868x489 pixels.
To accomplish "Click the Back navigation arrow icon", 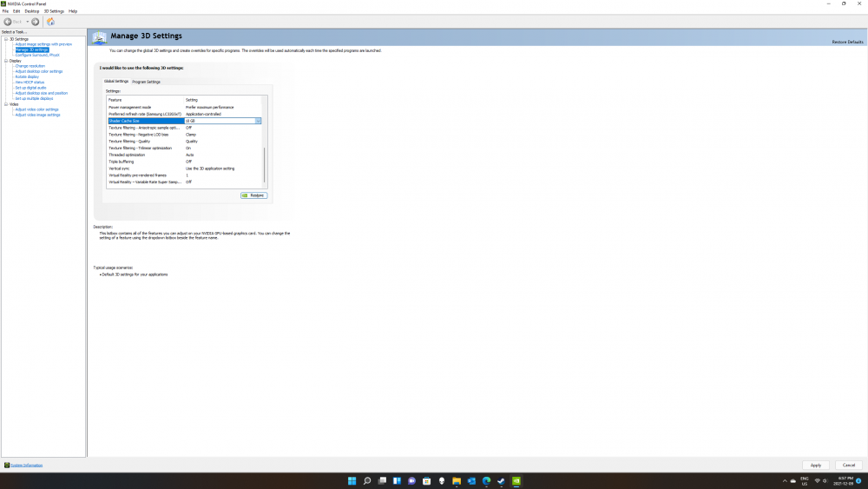I will click(8, 22).
